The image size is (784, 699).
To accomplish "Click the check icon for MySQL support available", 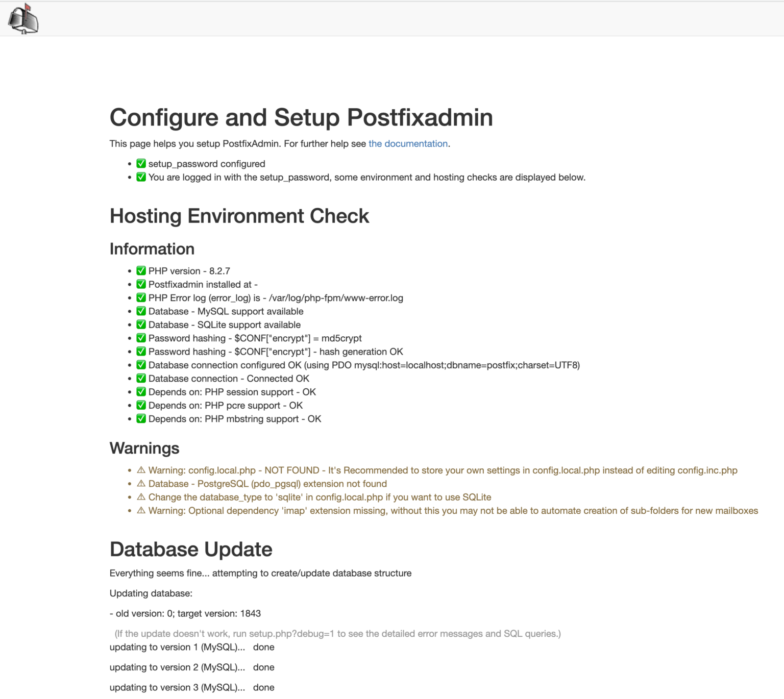I will coord(141,311).
